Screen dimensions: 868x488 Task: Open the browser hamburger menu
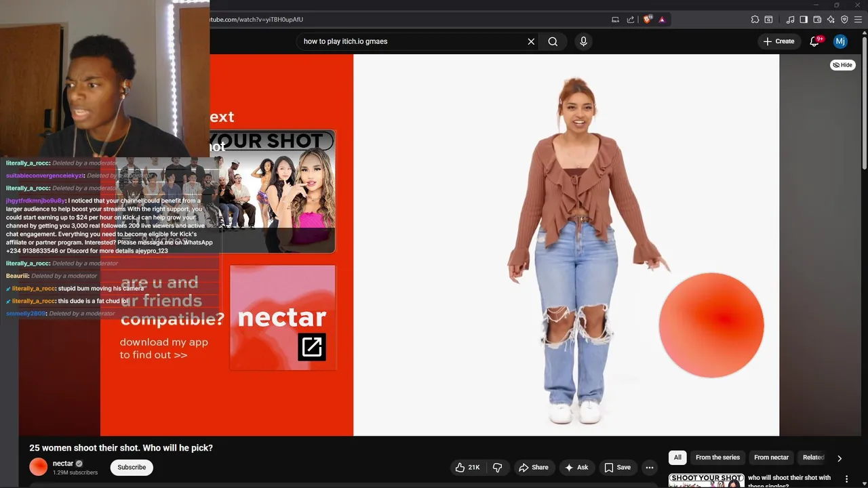pyautogui.click(x=858, y=20)
